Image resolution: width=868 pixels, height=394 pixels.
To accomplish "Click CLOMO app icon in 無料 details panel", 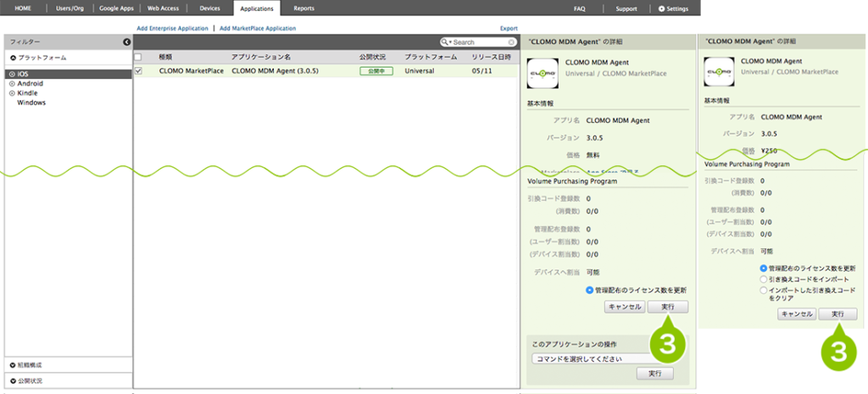I will tap(542, 73).
